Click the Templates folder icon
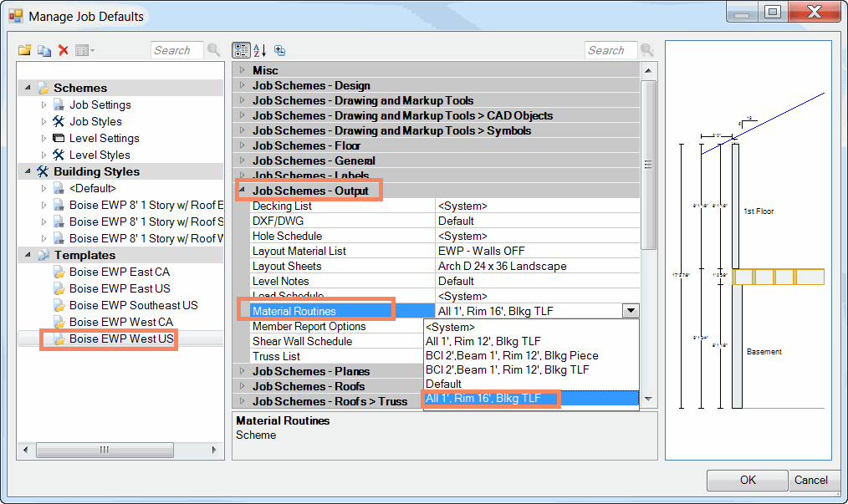Viewport: 848px width, 504px height. (43, 255)
